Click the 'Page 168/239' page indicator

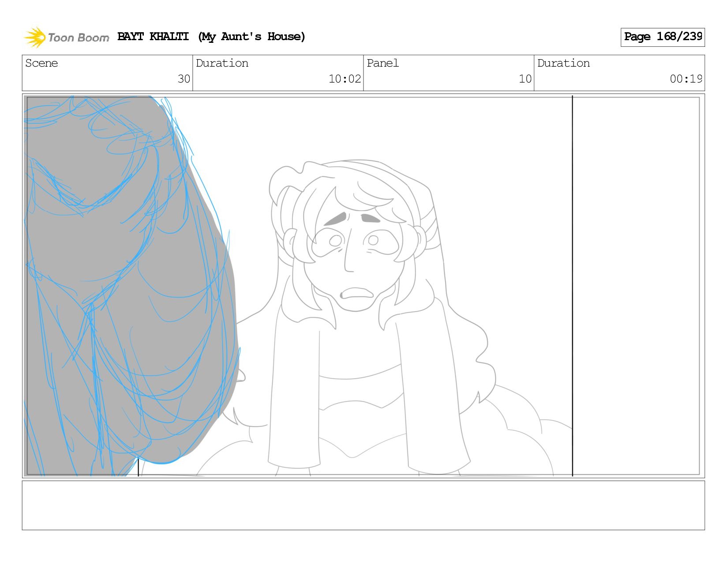pyautogui.click(x=663, y=37)
